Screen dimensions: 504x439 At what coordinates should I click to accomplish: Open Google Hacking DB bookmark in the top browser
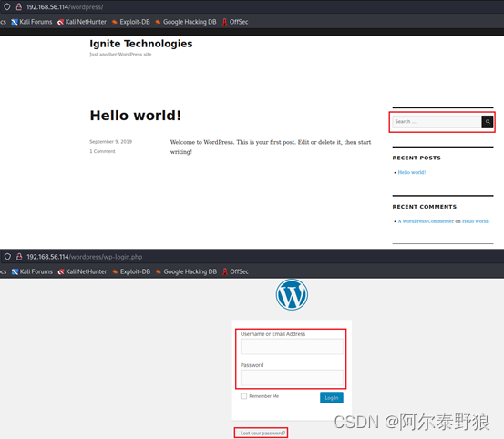186,22
